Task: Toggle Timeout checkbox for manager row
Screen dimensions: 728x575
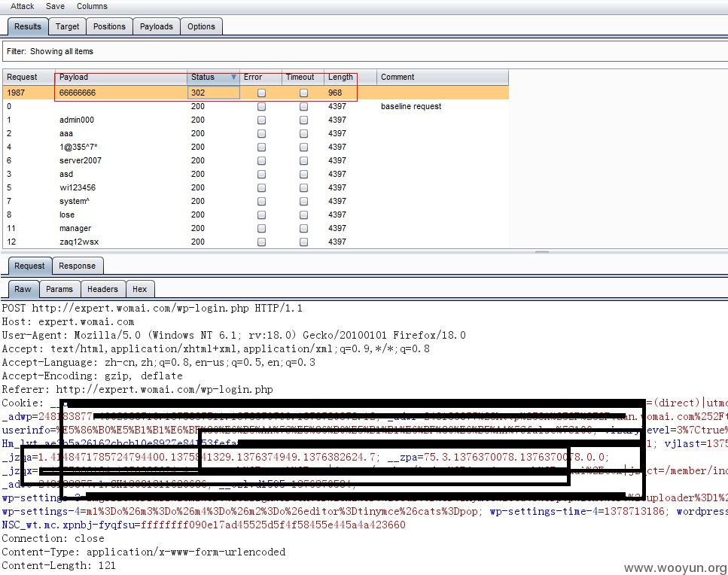Action: click(x=303, y=228)
